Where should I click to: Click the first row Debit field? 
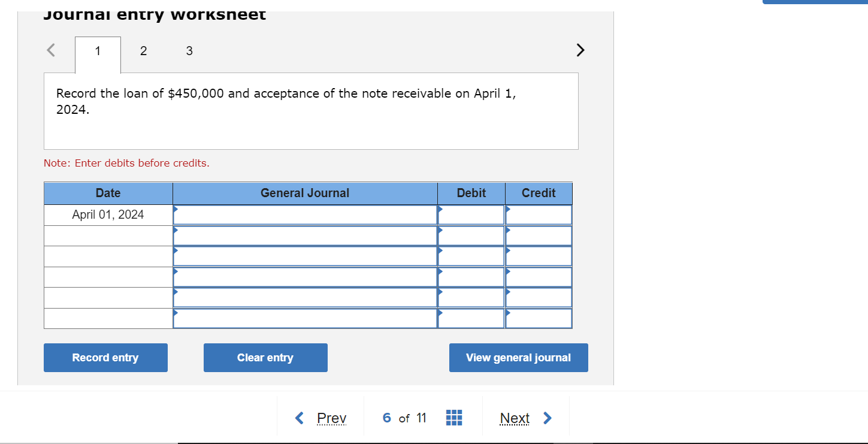(471, 215)
